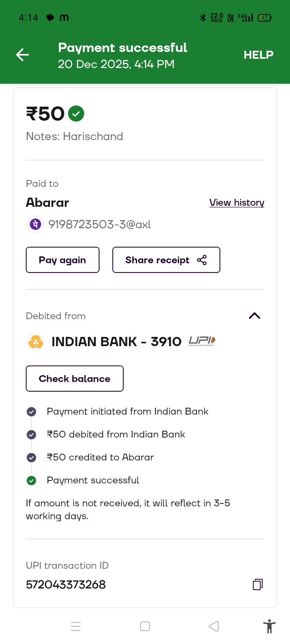Tap the Indian Bank logo icon
This screenshot has height=644, width=290.
[x=35, y=342]
